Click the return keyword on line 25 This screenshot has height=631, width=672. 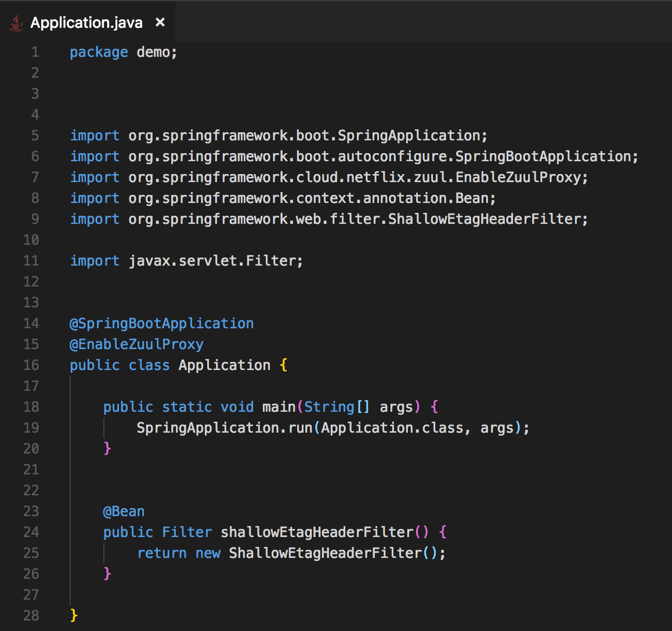tap(162, 553)
